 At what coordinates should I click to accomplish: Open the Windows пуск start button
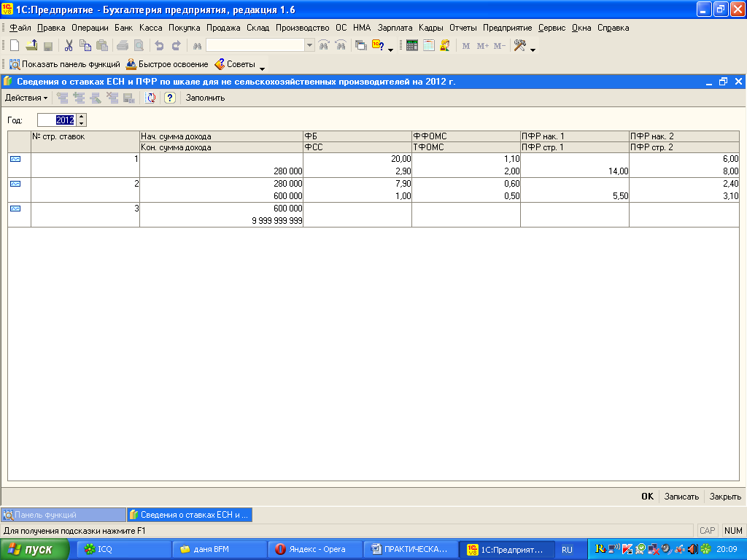pyautogui.click(x=34, y=550)
